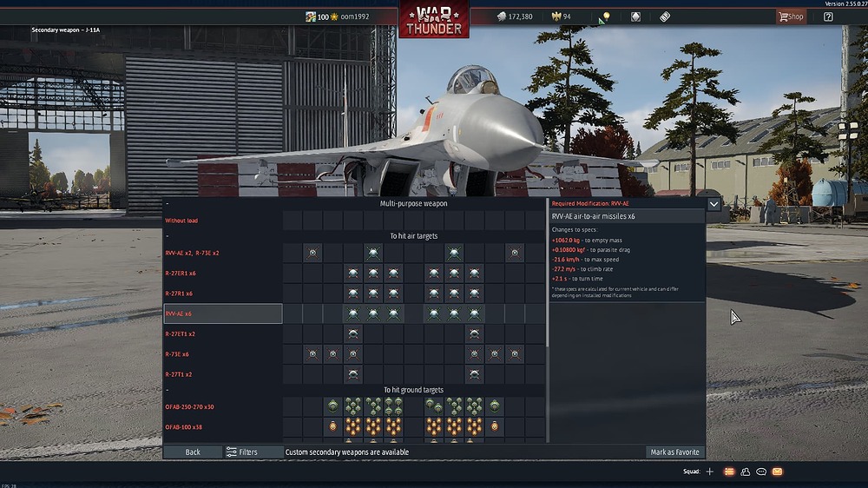Click the left R-27T1 x2 missile icon
868x488 pixels.
(x=353, y=374)
